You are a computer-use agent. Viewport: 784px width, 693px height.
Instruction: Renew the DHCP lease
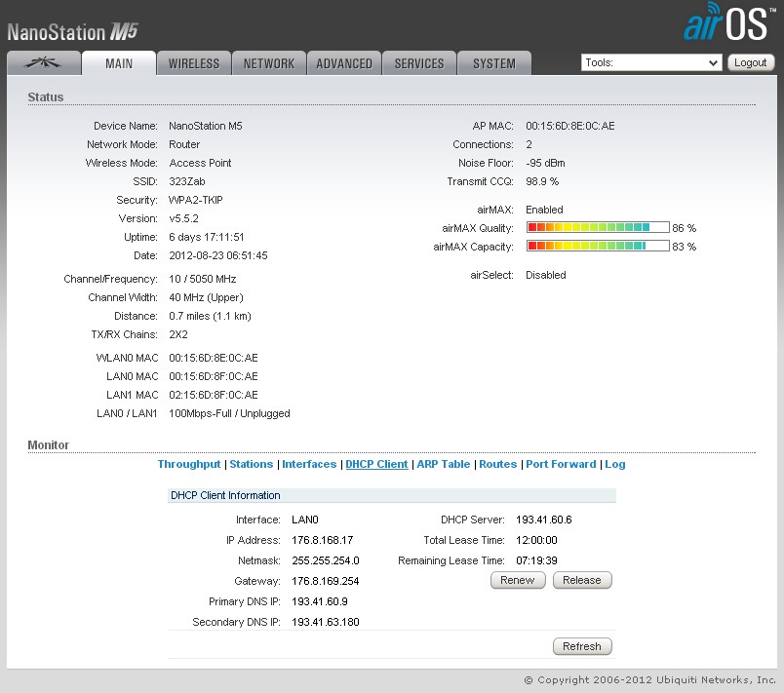coord(518,580)
